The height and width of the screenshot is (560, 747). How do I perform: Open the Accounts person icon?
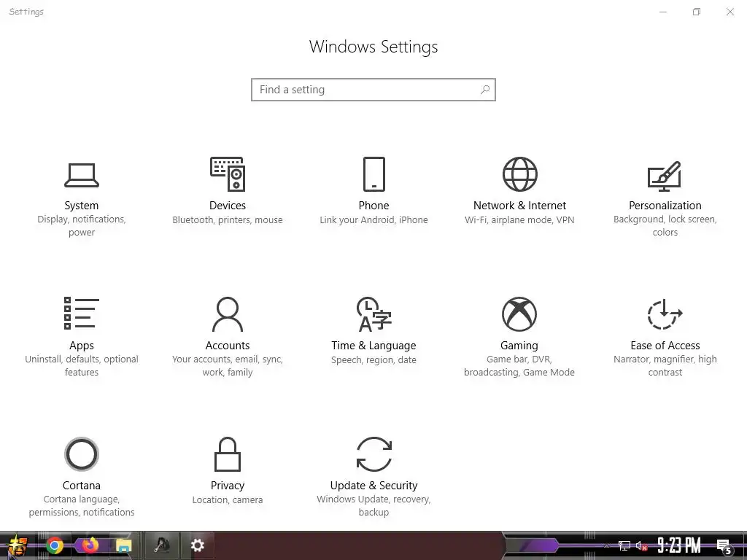coord(228,314)
